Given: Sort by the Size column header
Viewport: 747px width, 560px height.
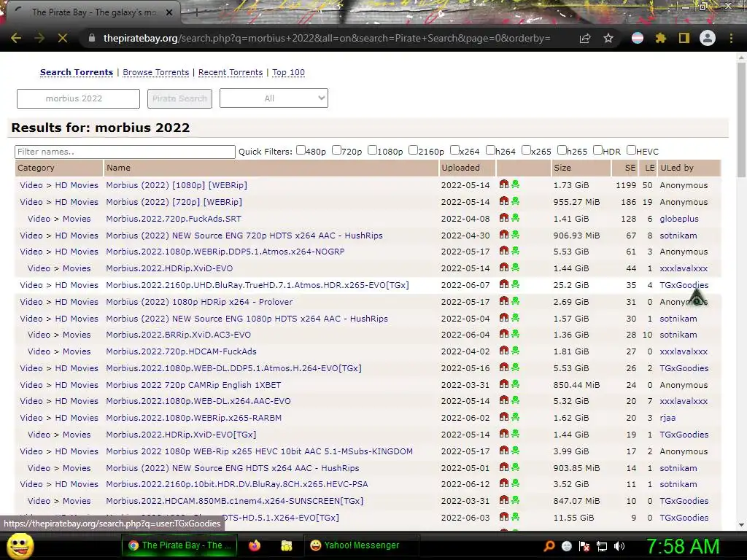Looking at the screenshot, I should pos(562,168).
